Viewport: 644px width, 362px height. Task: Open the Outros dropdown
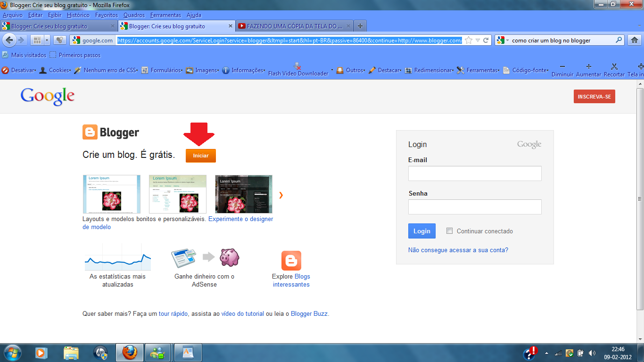pos(352,70)
